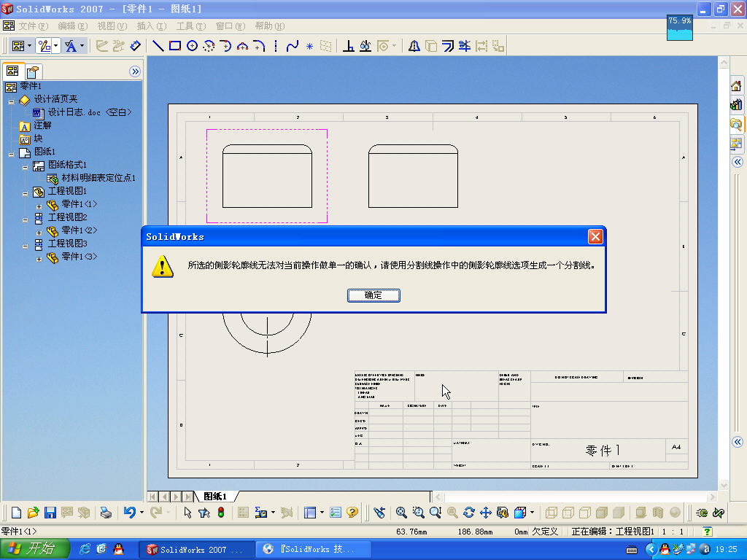Click the Pan arrows icon

[485, 513]
